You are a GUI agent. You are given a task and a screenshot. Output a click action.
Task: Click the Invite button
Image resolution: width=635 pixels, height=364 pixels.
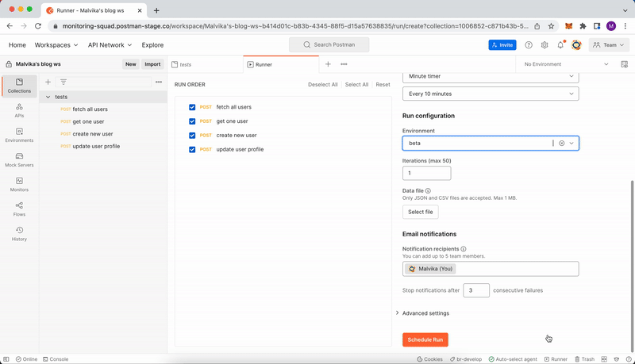(502, 45)
